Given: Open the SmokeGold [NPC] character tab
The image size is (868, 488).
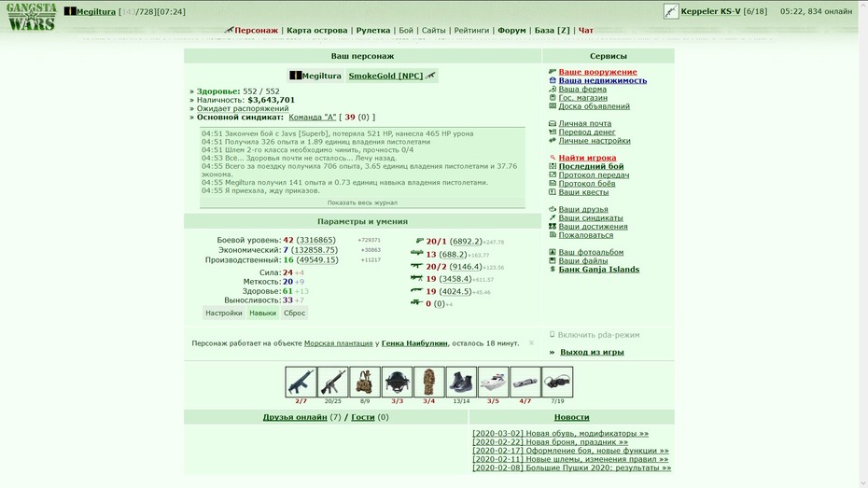Looking at the screenshot, I should pos(385,76).
